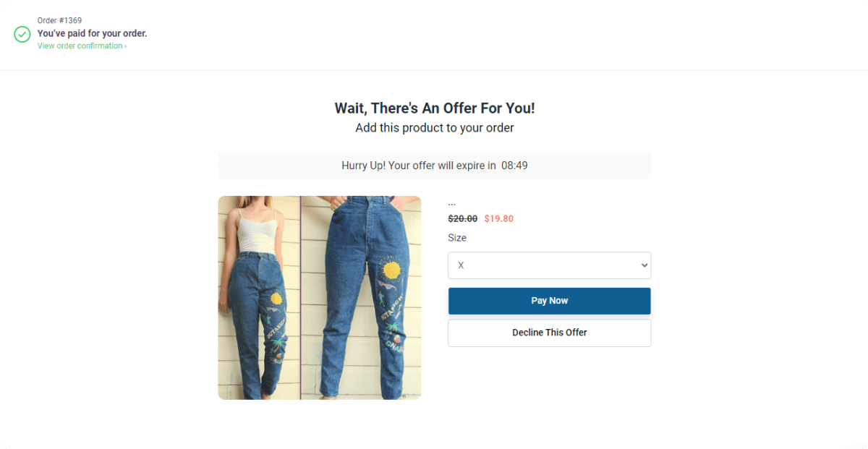Click the Order #1369 text
Screen dimensions: 868x449
[x=59, y=20]
